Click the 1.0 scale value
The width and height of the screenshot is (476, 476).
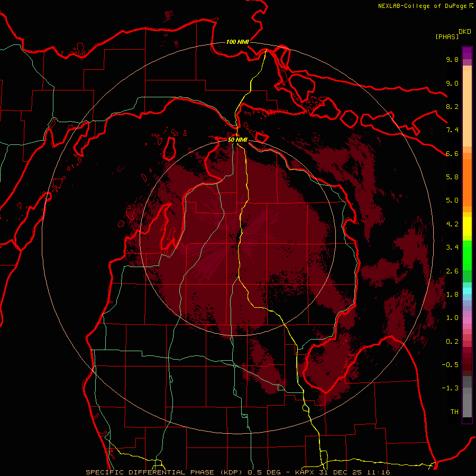point(452,318)
